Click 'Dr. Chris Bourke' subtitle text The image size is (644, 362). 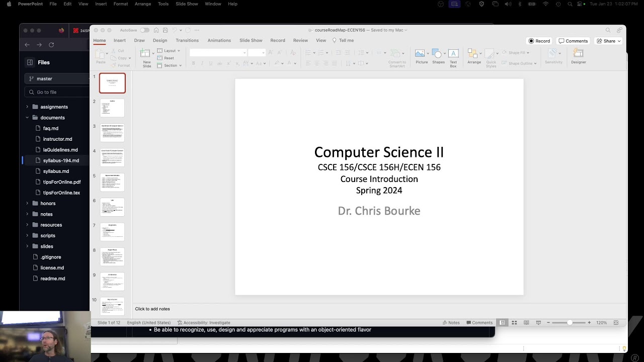coord(379,211)
